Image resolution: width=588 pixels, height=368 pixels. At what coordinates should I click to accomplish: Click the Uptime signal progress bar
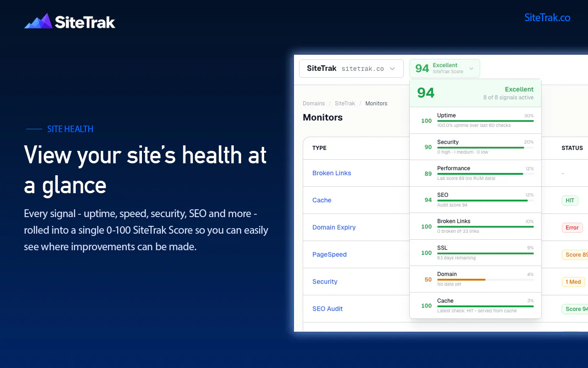point(486,121)
